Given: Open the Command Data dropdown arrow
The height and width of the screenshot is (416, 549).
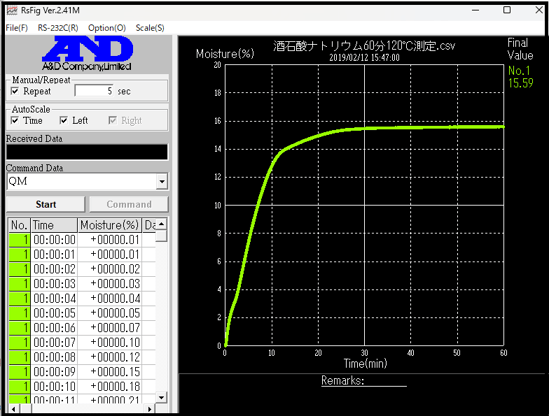Looking at the screenshot, I should click(162, 181).
